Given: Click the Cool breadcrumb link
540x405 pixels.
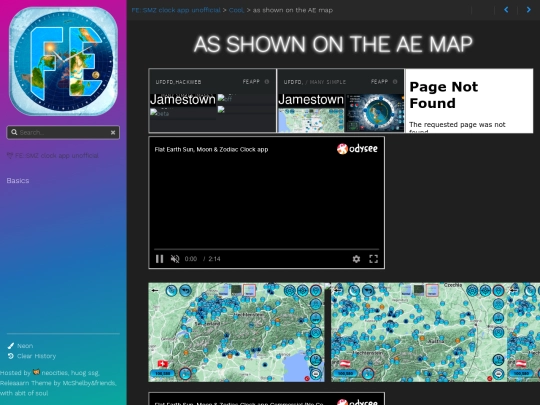Looking at the screenshot, I should point(236,10).
